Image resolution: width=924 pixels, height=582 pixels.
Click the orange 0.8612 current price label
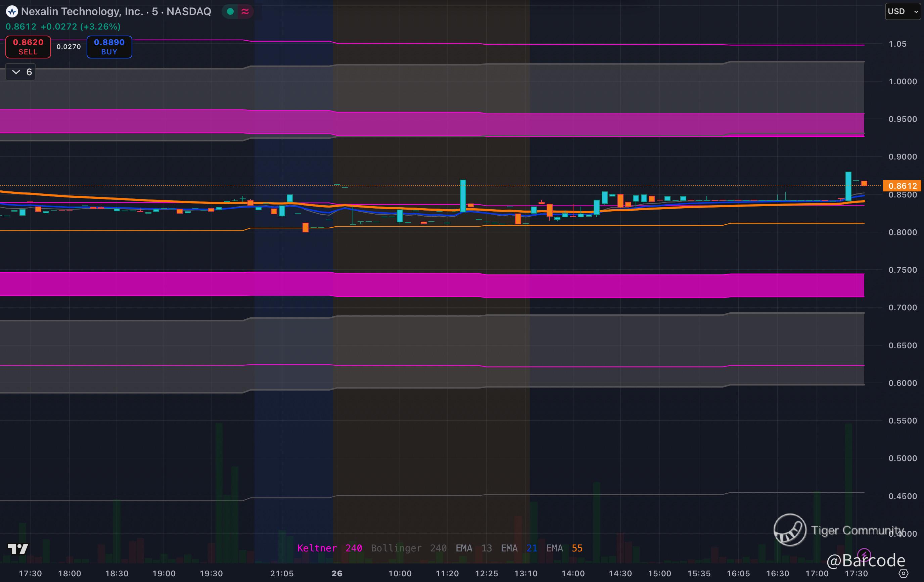902,186
